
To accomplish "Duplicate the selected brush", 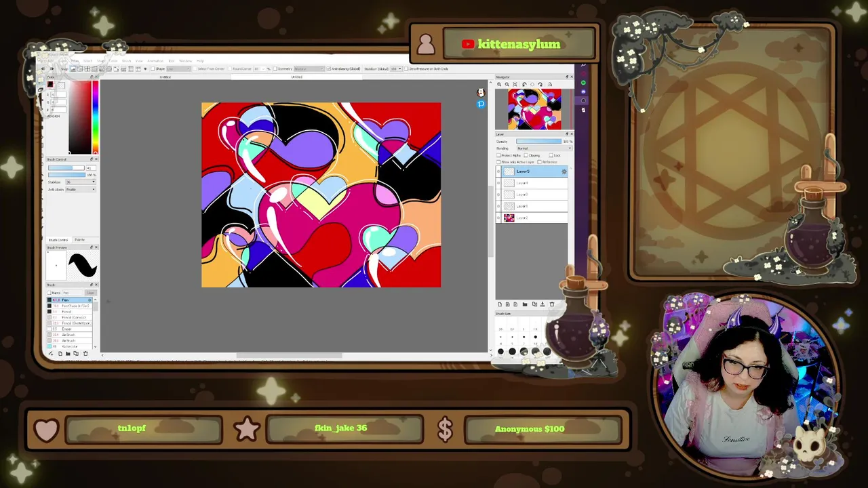I will (x=76, y=353).
